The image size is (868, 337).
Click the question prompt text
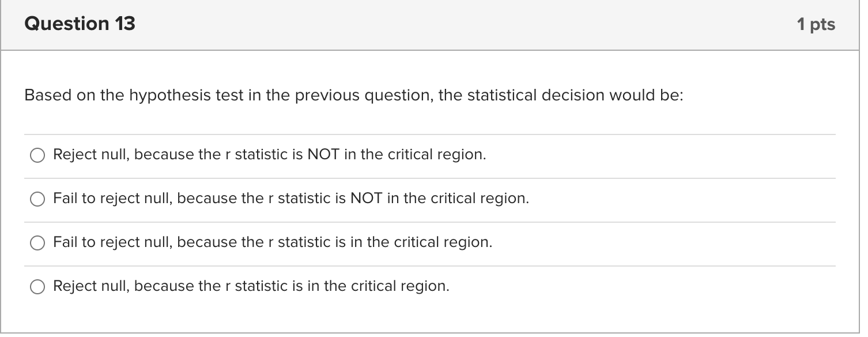point(353,95)
